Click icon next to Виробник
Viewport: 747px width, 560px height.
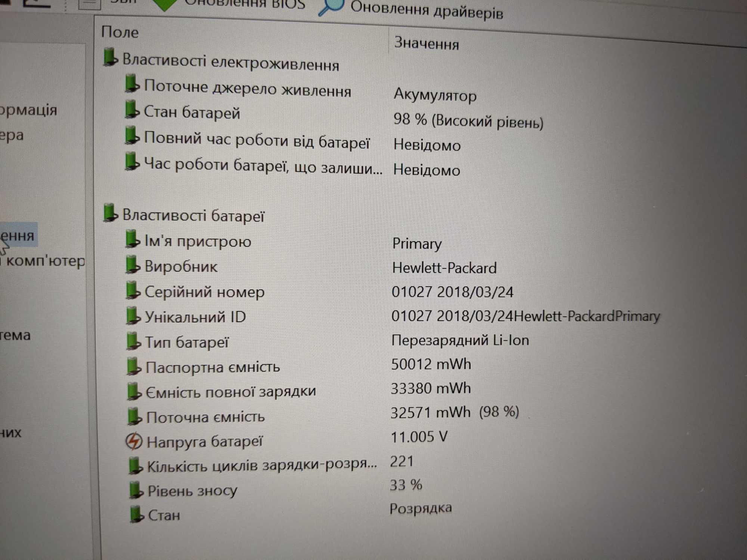(133, 264)
